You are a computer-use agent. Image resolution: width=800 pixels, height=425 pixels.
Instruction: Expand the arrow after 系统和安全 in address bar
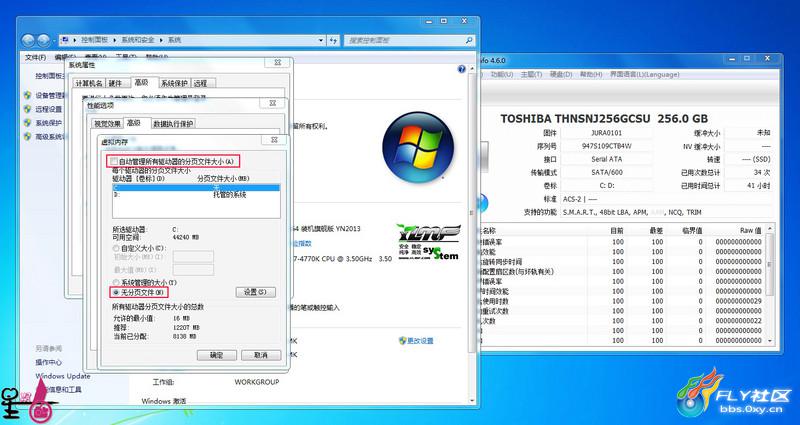pos(162,40)
